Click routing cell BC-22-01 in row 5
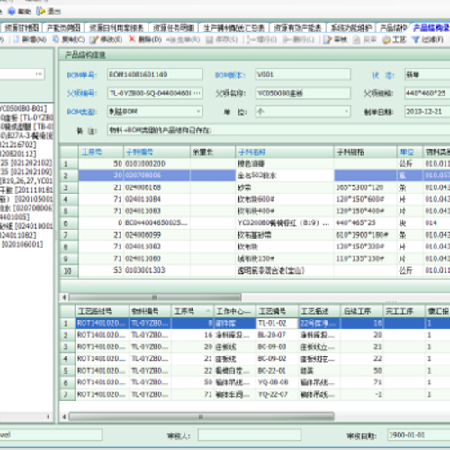The height and width of the screenshot is (450, 450). point(277,371)
